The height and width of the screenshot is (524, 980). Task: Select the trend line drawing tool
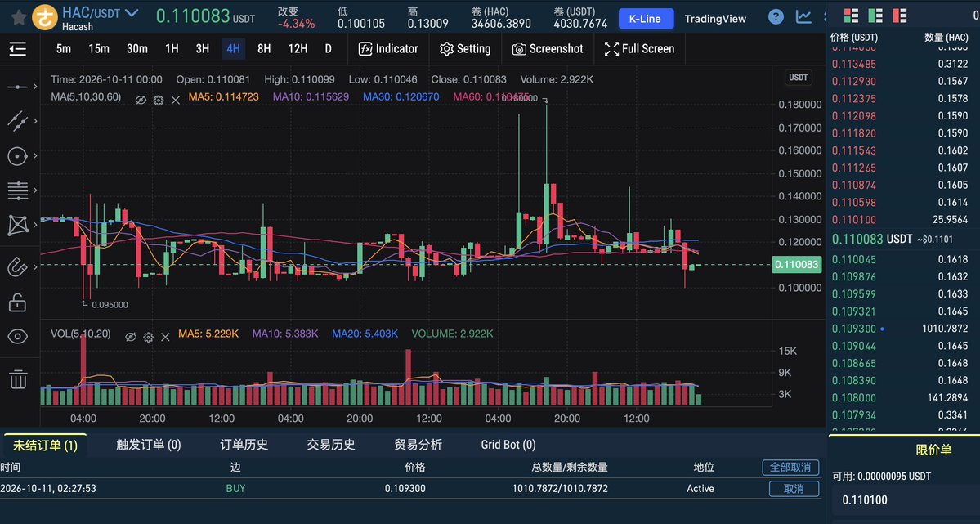pyautogui.click(x=17, y=121)
